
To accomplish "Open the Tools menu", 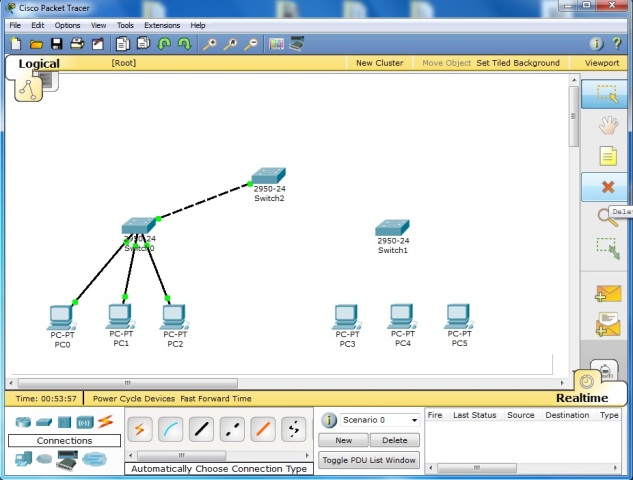I will pos(125,25).
